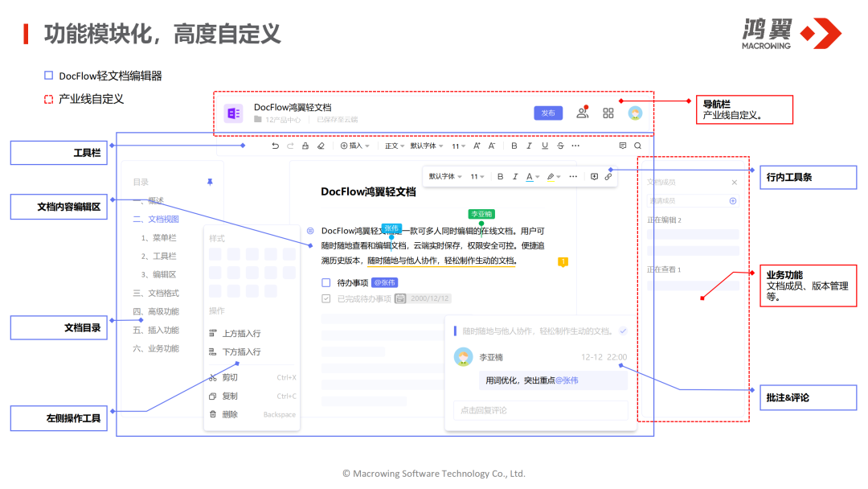Uncheck the 已完成待办事项 checkbox
Screen dimensions: 868x489
pos(326,298)
